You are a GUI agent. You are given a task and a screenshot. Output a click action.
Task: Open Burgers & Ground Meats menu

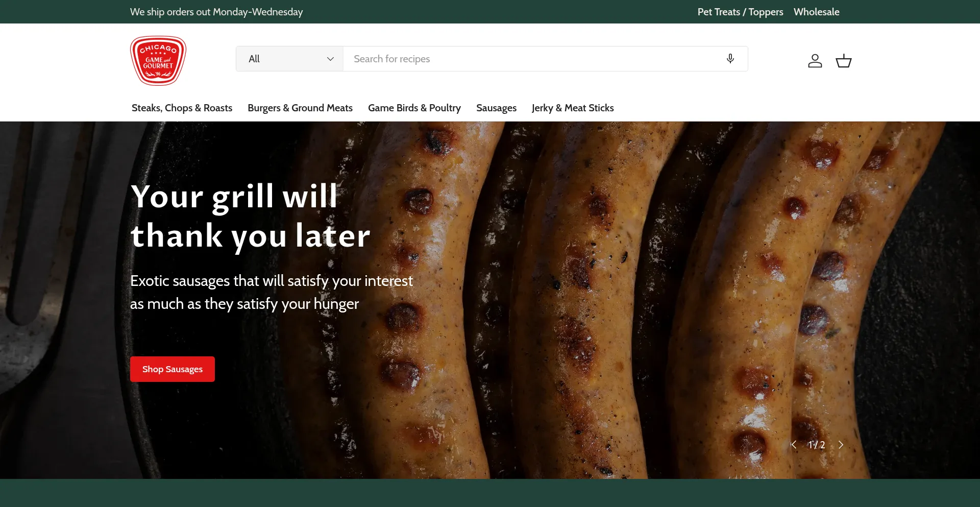point(300,108)
